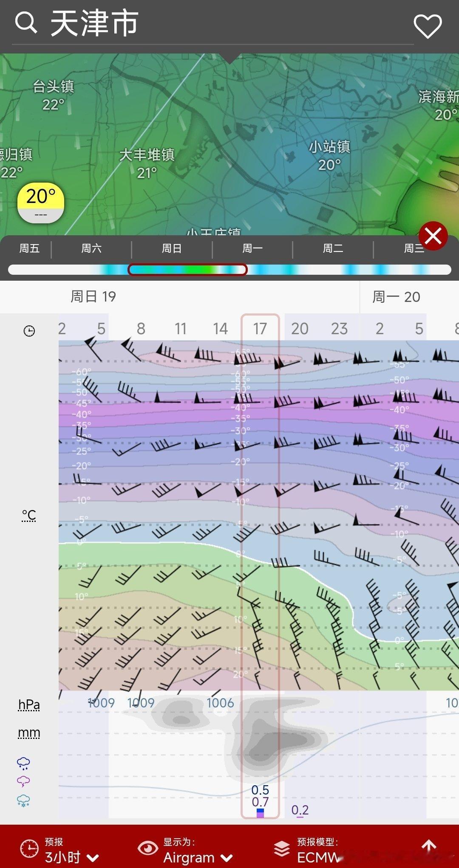Tap the 周一 20 date header
Viewport: 459px width, 868px height.
pos(396,297)
